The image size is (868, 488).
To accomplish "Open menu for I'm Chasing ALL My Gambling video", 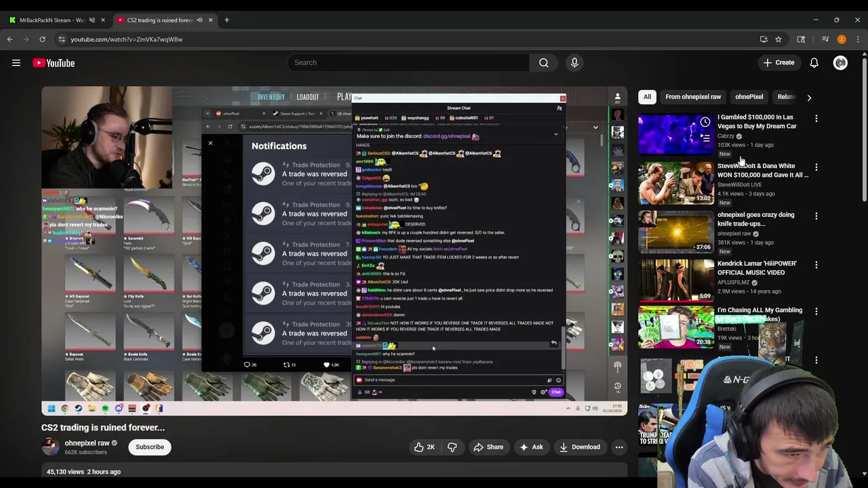I will click(x=816, y=312).
